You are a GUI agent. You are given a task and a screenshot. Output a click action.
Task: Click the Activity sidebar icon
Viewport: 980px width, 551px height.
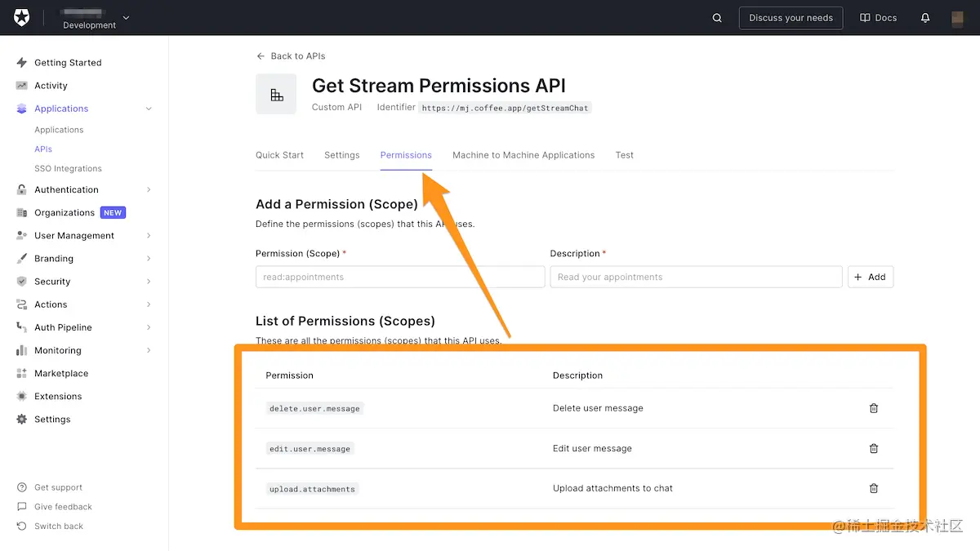[20, 85]
